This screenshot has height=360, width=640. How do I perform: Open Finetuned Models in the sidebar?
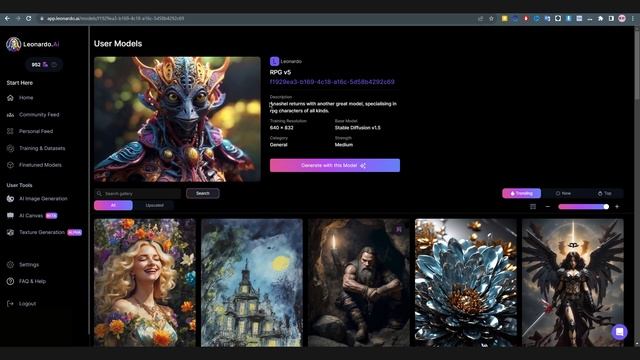(40, 165)
